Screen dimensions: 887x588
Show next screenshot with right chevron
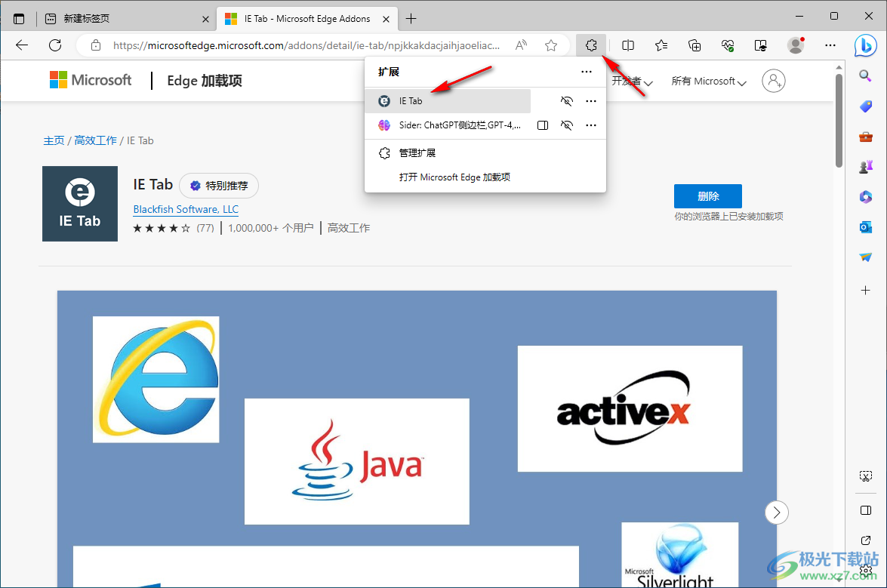click(x=777, y=513)
